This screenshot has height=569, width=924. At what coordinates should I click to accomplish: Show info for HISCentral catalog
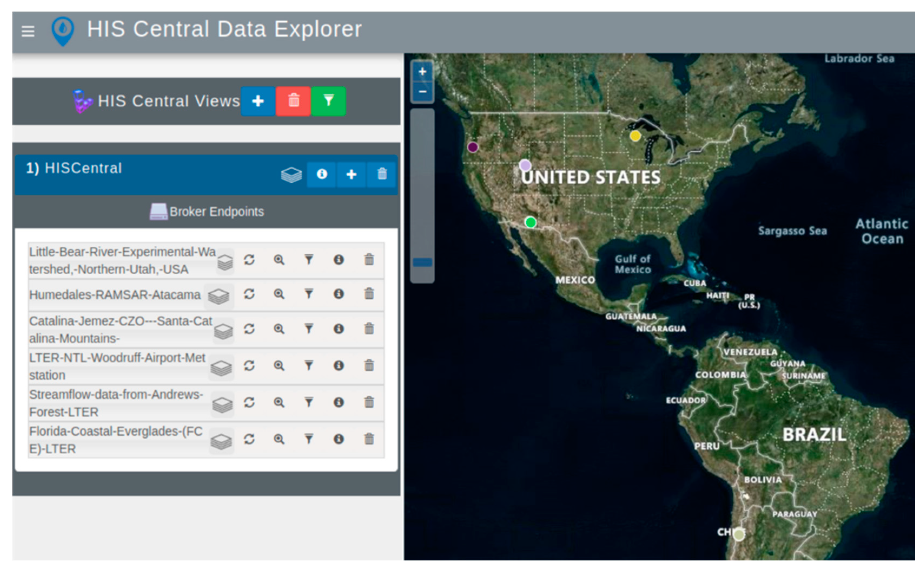(x=322, y=174)
